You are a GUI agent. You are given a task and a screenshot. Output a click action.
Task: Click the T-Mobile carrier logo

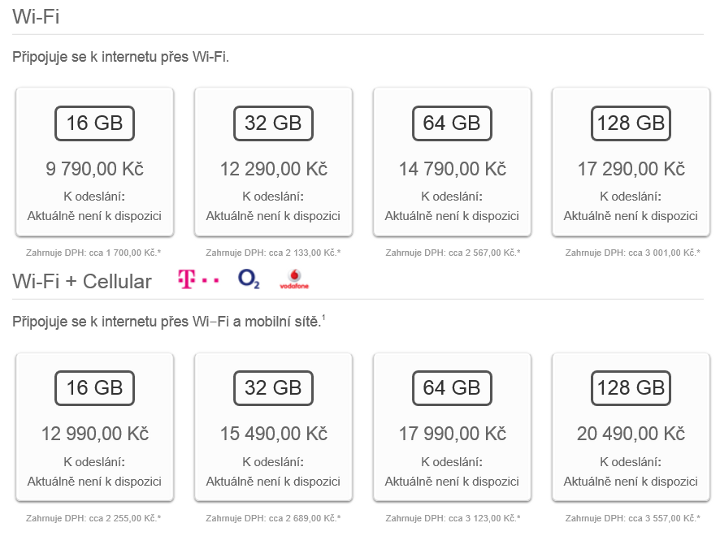[x=197, y=280]
